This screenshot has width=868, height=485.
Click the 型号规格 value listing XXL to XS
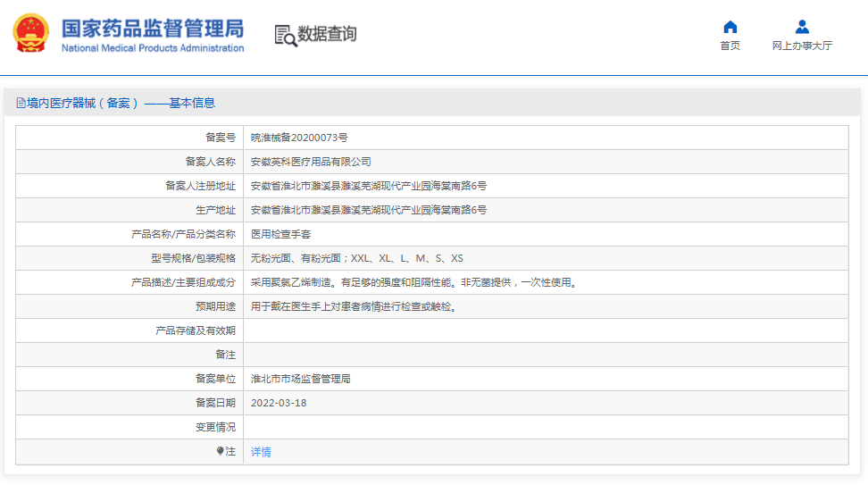pyautogui.click(x=356, y=258)
